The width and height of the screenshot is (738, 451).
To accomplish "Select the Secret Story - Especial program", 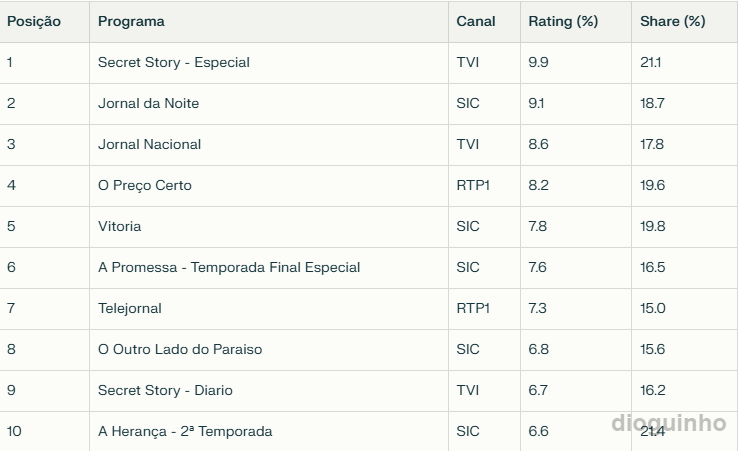I will point(174,62).
